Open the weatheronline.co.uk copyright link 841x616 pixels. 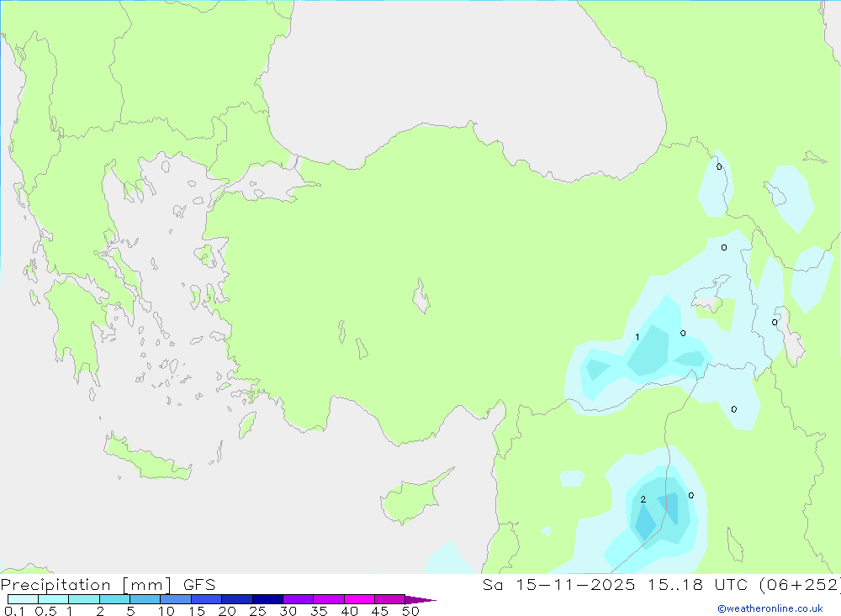770,608
